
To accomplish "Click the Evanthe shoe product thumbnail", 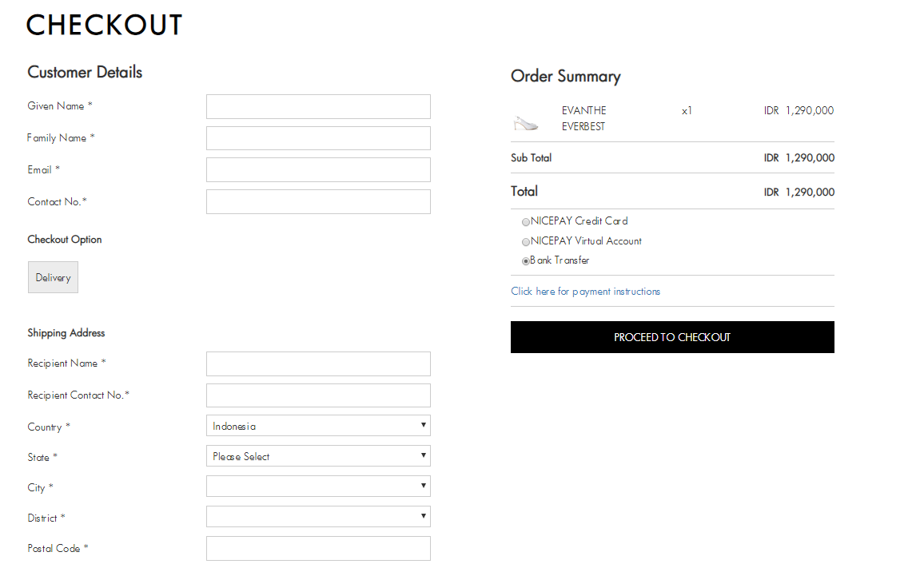I will coord(526,123).
